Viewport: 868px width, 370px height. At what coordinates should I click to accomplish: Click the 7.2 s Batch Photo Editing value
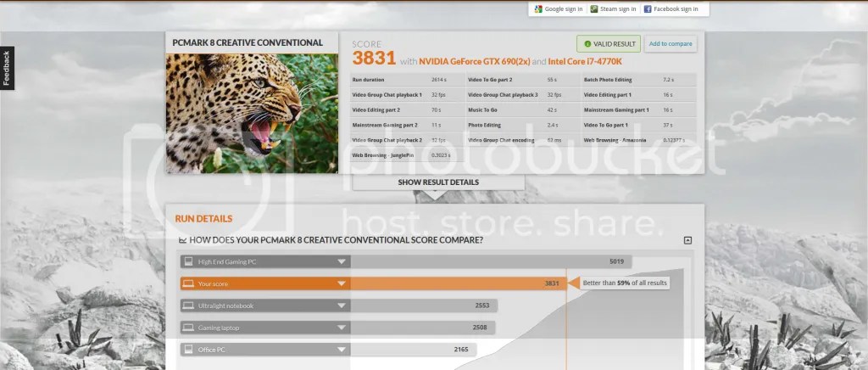pyautogui.click(x=668, y=80)
